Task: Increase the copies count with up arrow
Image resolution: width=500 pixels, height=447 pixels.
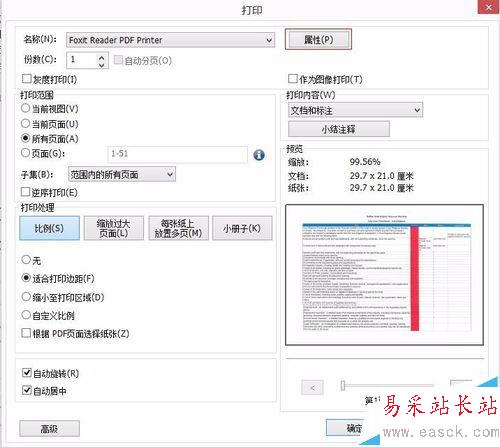Action: tap(102, 57)
